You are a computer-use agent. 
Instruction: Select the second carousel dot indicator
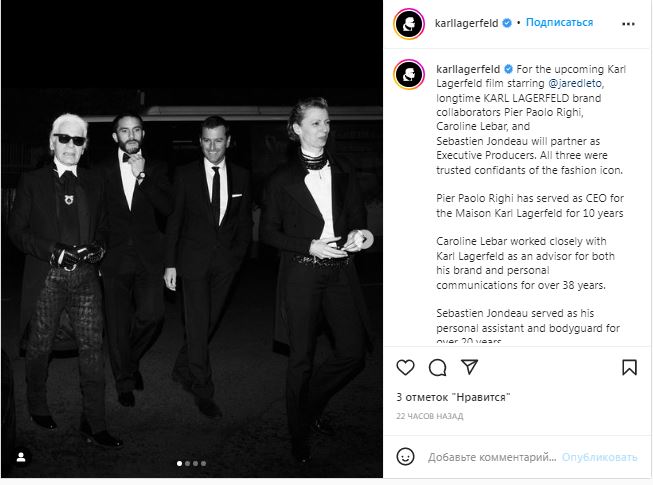[x=187, y=463]
